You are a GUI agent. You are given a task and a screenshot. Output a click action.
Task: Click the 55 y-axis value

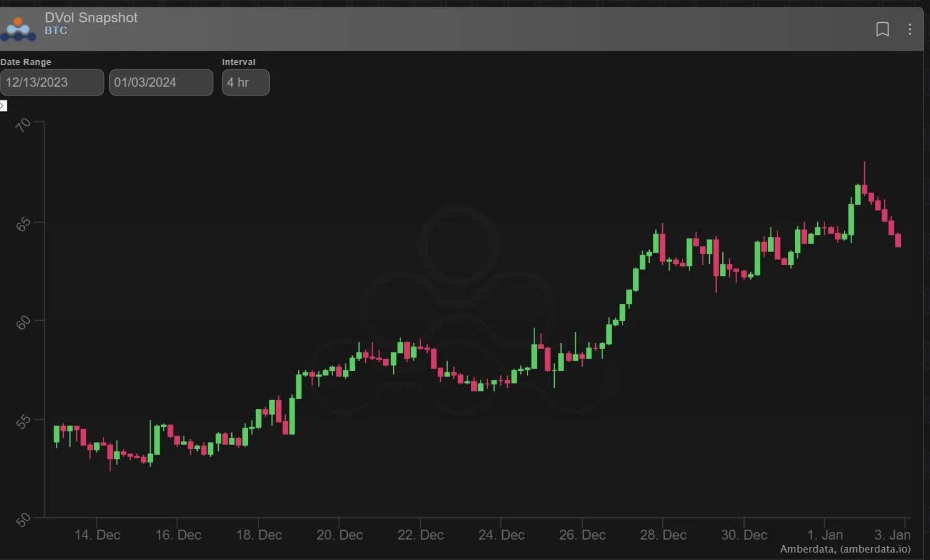point(23,421)
